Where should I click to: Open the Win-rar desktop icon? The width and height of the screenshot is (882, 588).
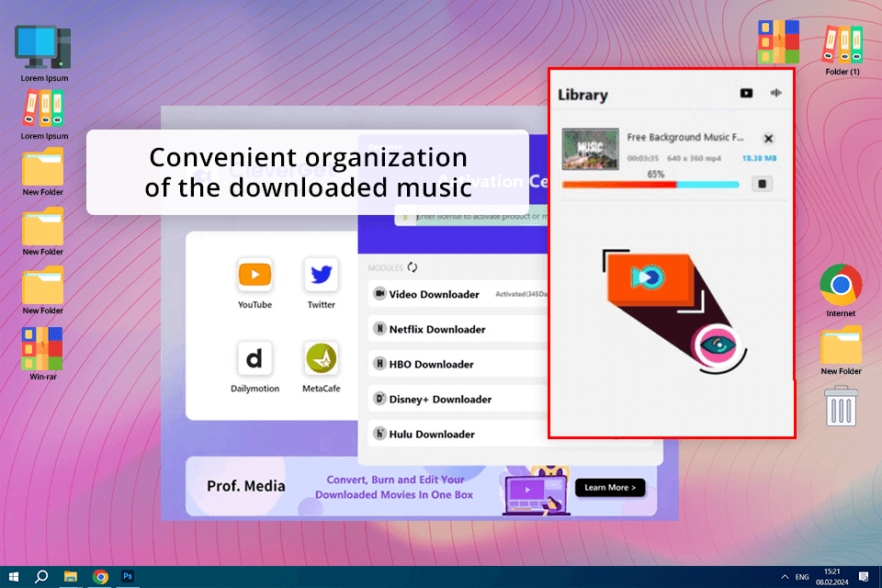[43, 354]
